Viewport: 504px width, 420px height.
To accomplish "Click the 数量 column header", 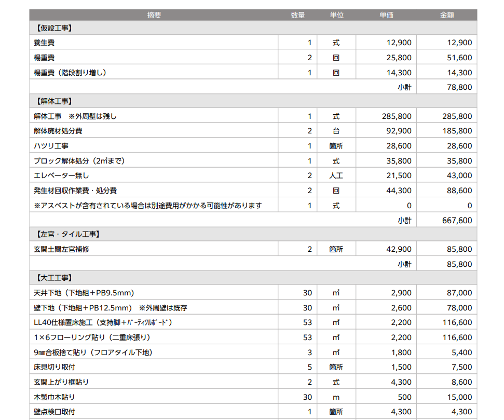I will pos(297,15).
